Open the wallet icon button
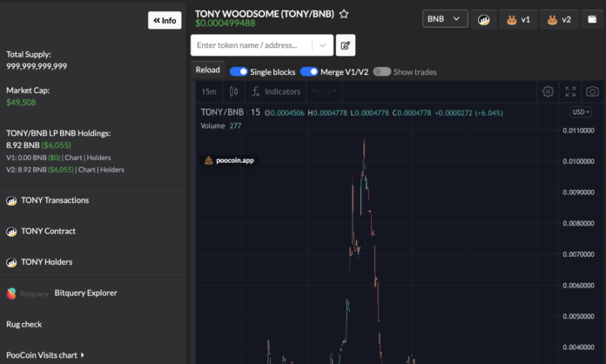This screenshot has height=364, width=606. coord(592,19)
